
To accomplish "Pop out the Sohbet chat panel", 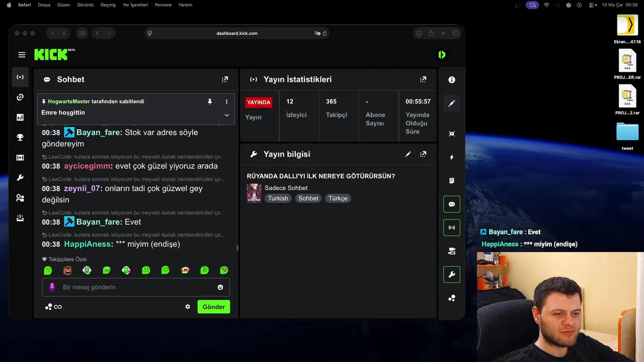I will pyautogui.click(x=225, y=79).
